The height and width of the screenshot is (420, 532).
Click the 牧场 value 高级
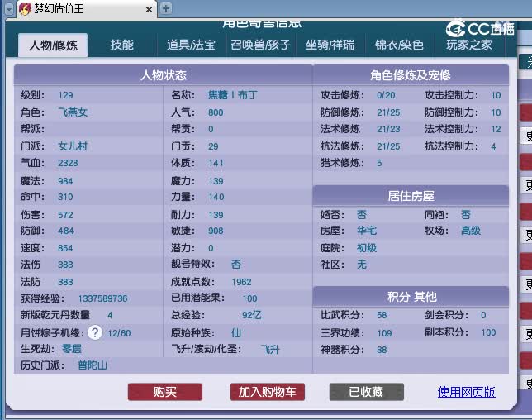(x=471, y=231)
